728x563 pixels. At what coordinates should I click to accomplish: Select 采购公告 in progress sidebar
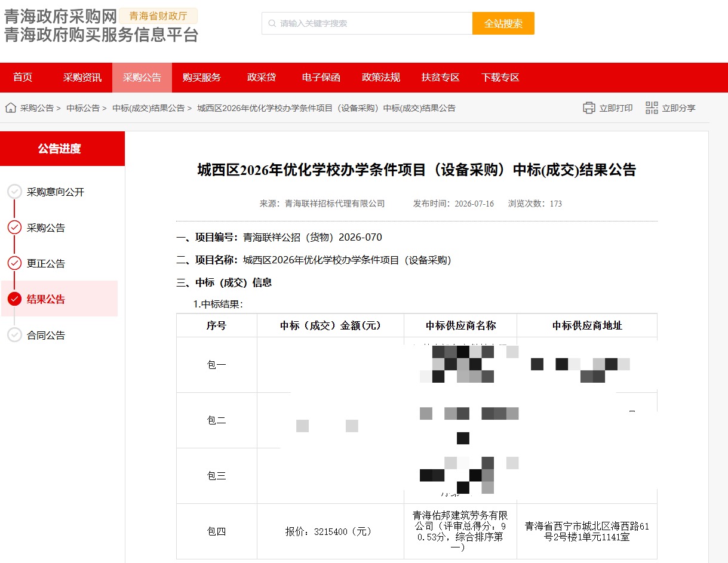click(x=46, y=227)
